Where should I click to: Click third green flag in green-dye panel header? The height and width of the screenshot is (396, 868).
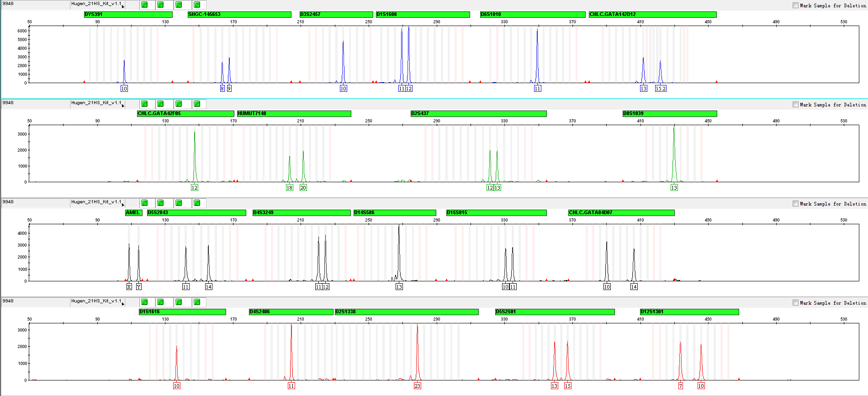pos(179,104)
